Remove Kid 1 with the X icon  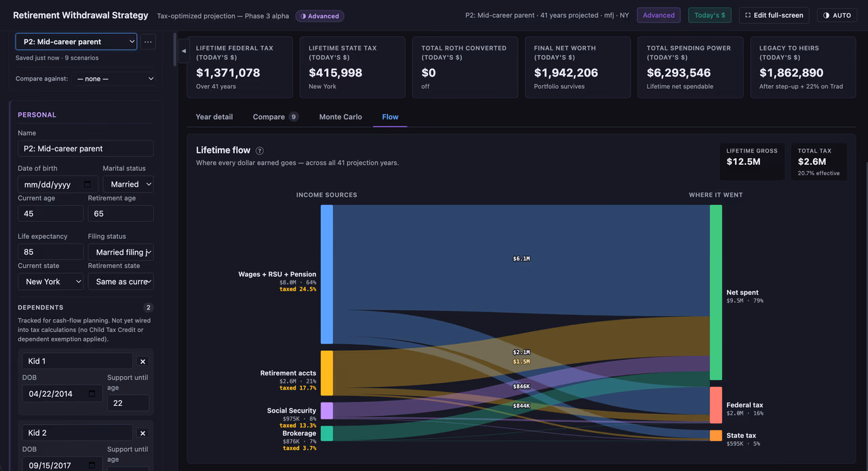[142, 362]
